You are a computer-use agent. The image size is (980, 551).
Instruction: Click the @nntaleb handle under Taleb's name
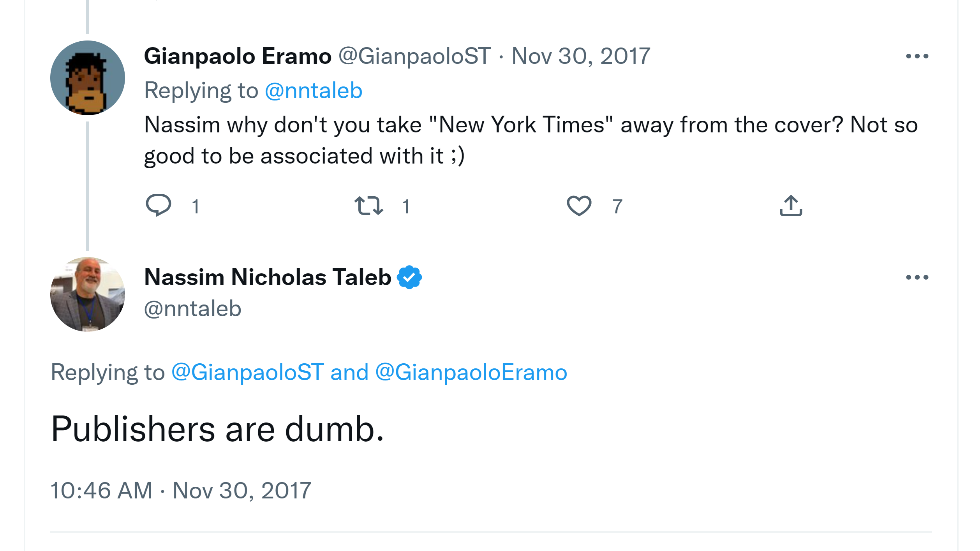point(193,309)
